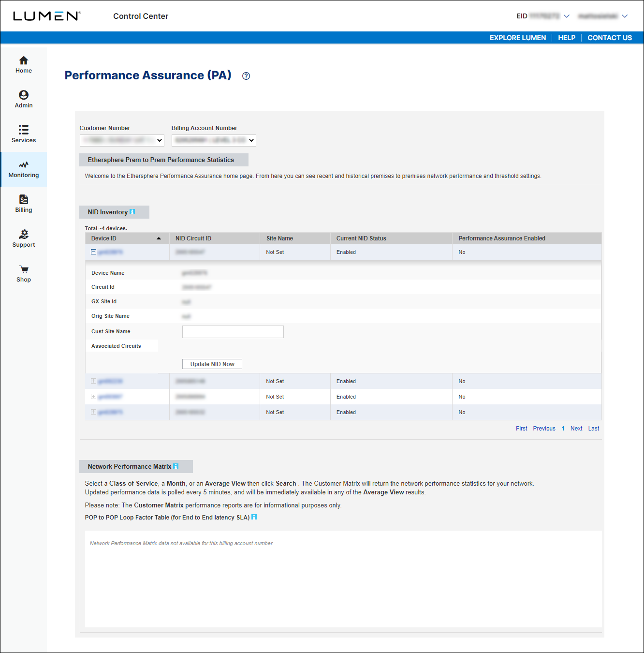Click EXPLORE LUMEN in the top bar
644x653 pixels.
click(x=518, y=38)
